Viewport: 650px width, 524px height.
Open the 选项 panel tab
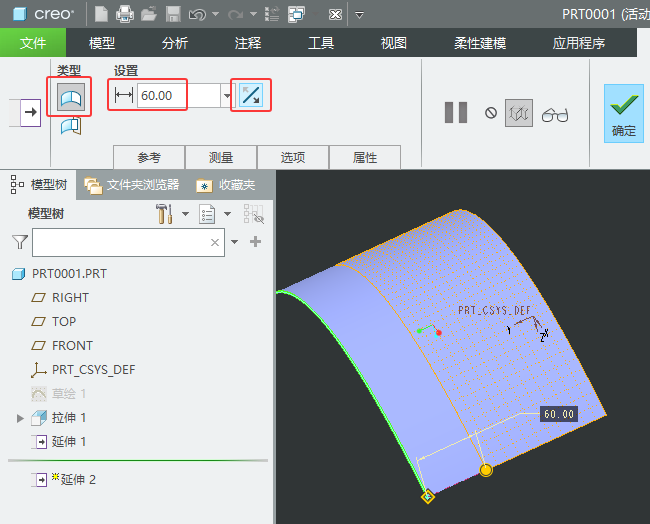[x=293, y=157]
